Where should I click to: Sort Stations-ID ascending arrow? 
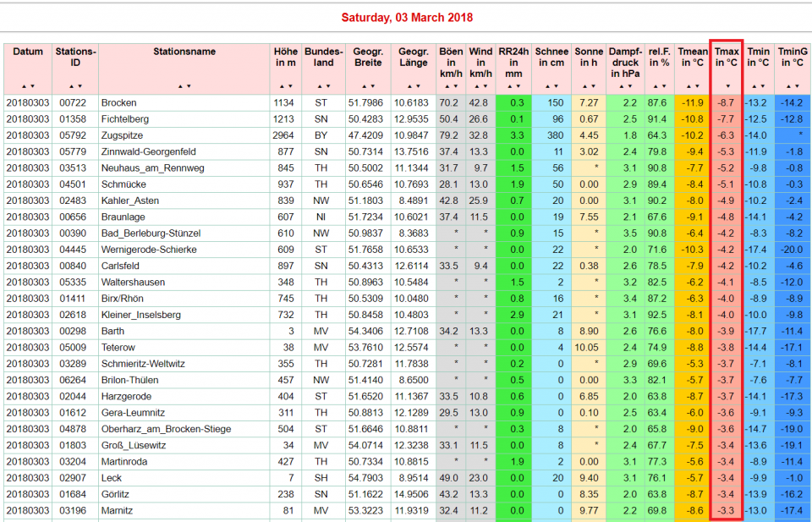(x=72, y=86)
